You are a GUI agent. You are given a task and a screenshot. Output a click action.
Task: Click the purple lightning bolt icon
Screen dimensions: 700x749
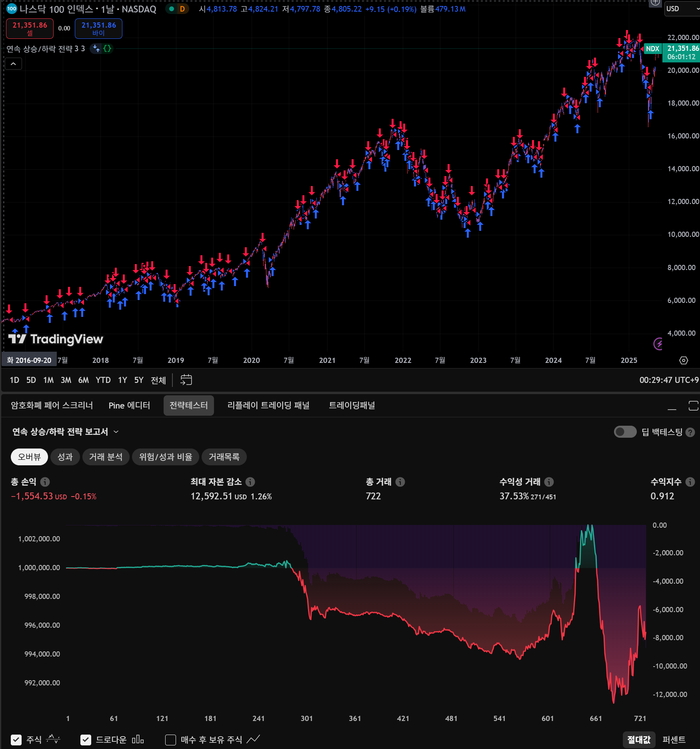658,343
